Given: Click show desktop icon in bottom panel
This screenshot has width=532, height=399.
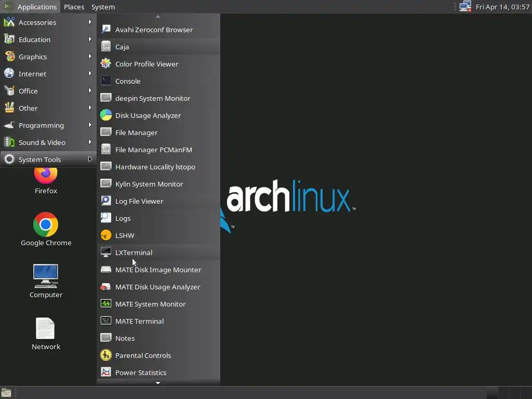Looking at the screenshot, I should (x=6, y=393).
